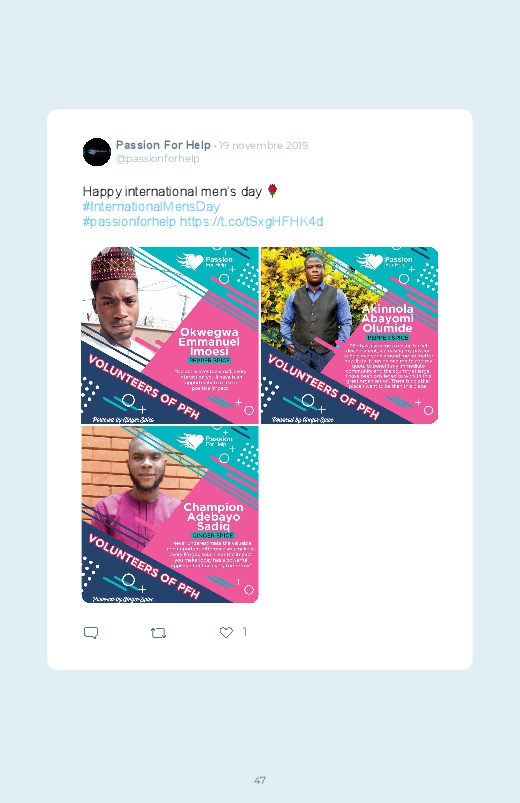The width and height of the screenshot is (520, 803).
Task: Click Passion For Help logo in third image
Action: pos(204,441)
